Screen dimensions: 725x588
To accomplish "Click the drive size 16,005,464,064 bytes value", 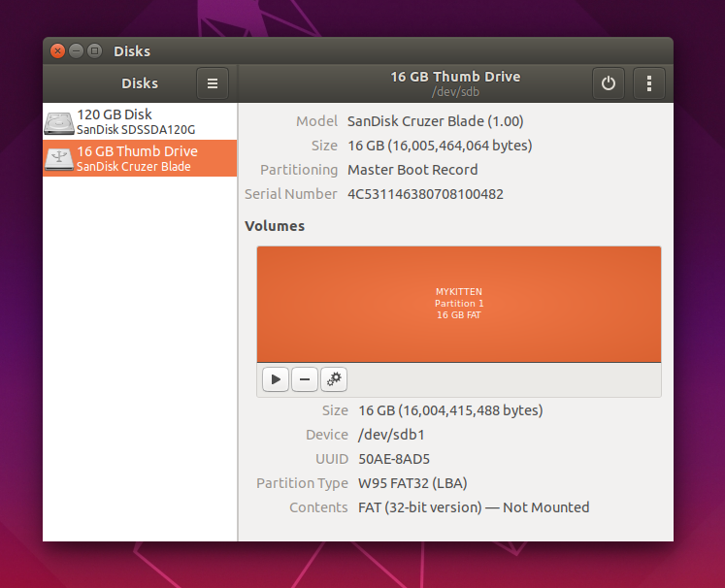I will [x=440, y=146].
